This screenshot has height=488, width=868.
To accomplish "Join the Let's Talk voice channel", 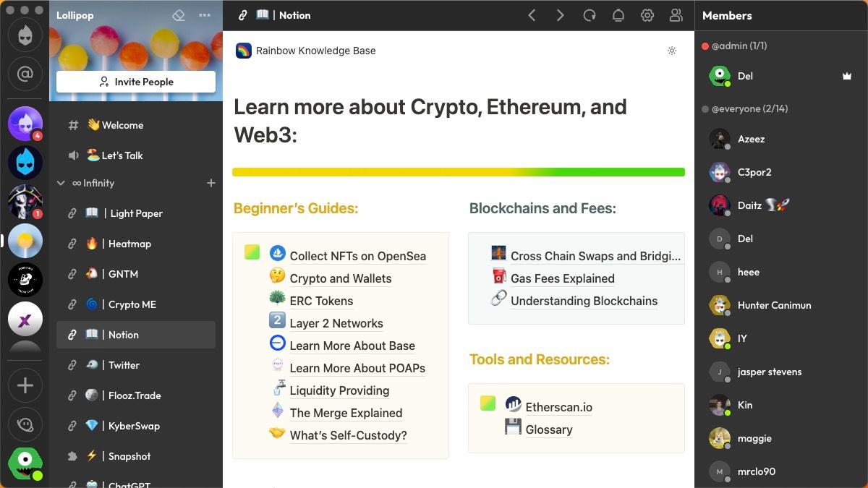I will click(x=136, y=155).
